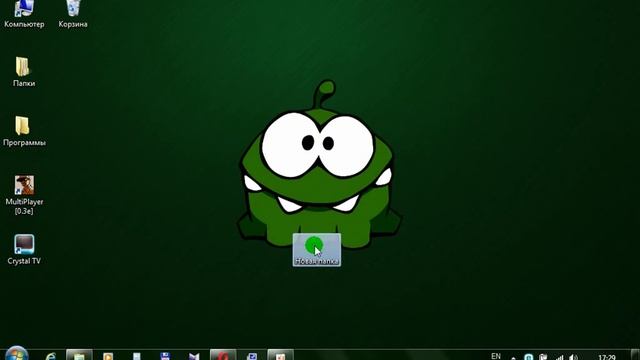Show hidden tray icons arrow
Viewport: 640px width, 360px height.
pos(513,358)
